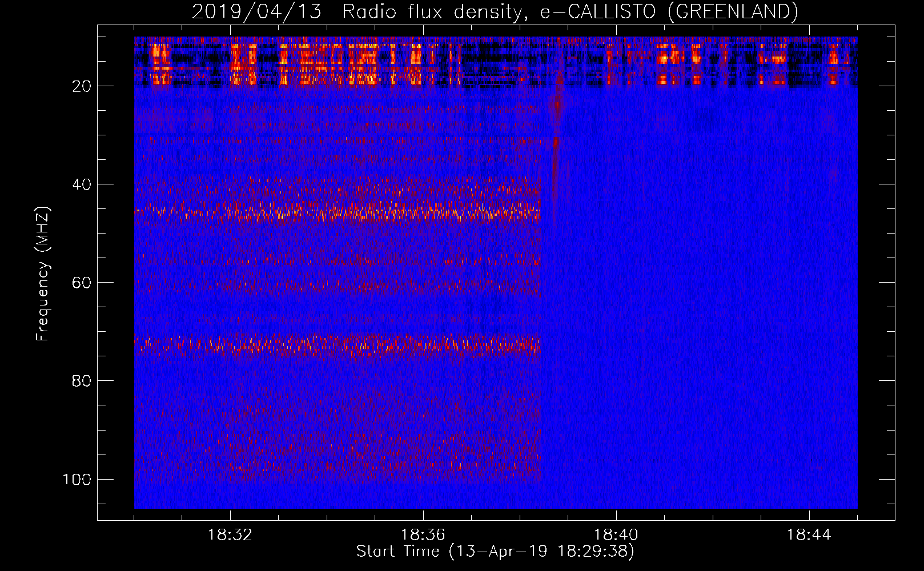
Task: Click the 20 frequency tick label
Action: coord(82,86)
